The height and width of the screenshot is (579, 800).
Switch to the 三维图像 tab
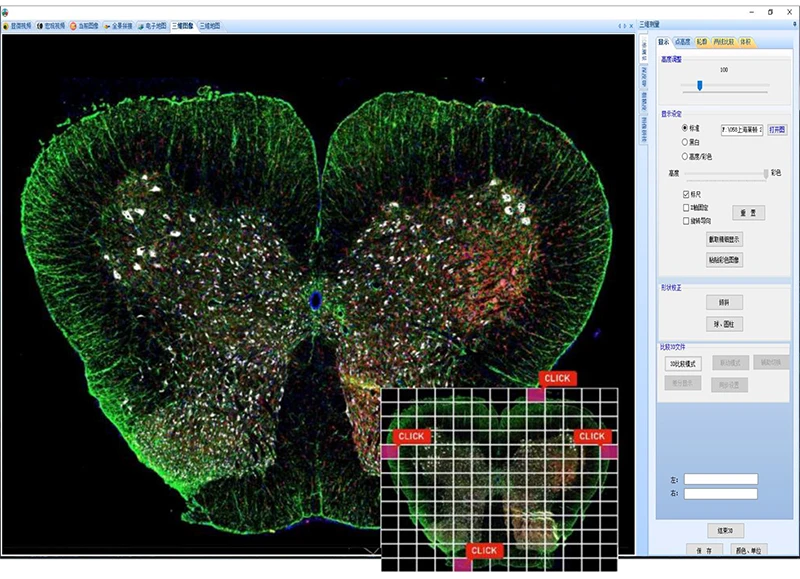click(183, 25)
